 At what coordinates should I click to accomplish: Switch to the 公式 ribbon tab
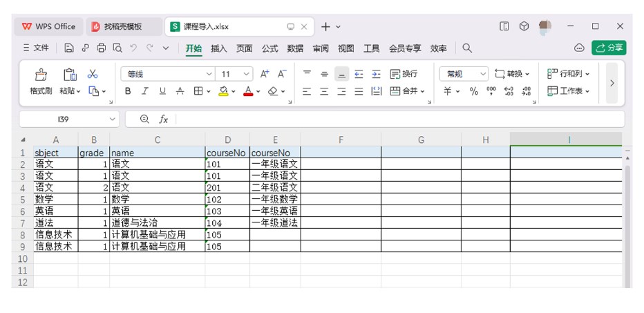[x=269, y=48]
